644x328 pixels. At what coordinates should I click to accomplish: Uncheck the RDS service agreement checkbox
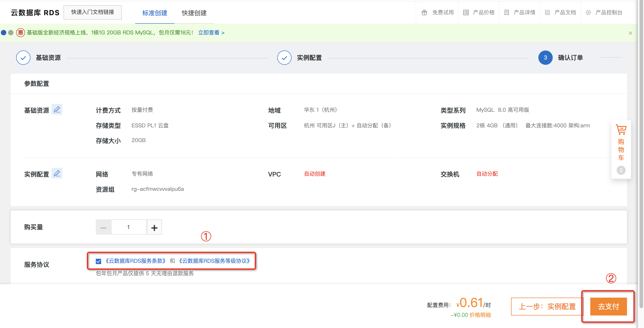click(98, 261)
